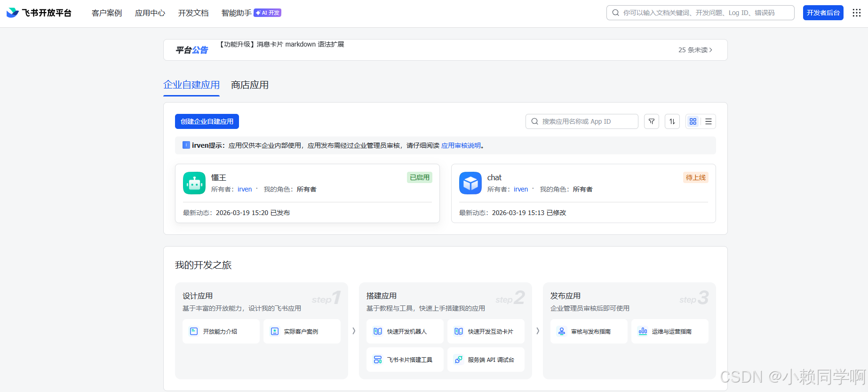Open the markdown 语法扩展 announcement
The image size is (868, 392).
point(281,44)
